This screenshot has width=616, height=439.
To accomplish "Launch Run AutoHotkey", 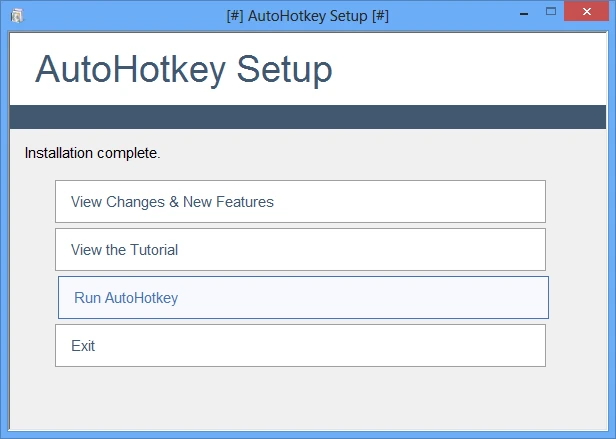I will coord(302,298).
